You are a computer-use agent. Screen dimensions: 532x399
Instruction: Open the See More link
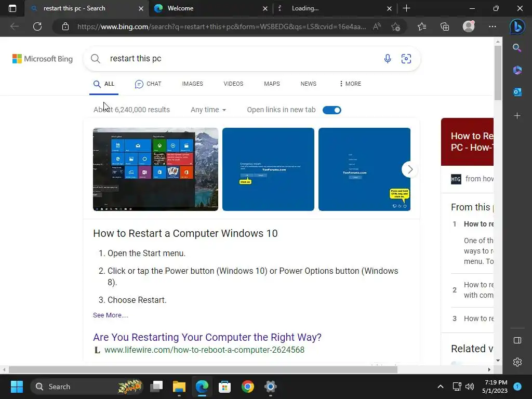(111, 315)
